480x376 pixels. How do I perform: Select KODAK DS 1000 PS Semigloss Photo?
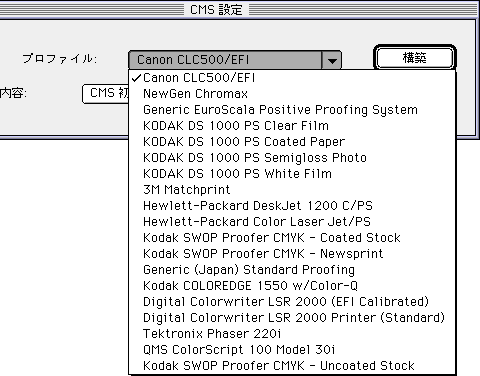292,158
